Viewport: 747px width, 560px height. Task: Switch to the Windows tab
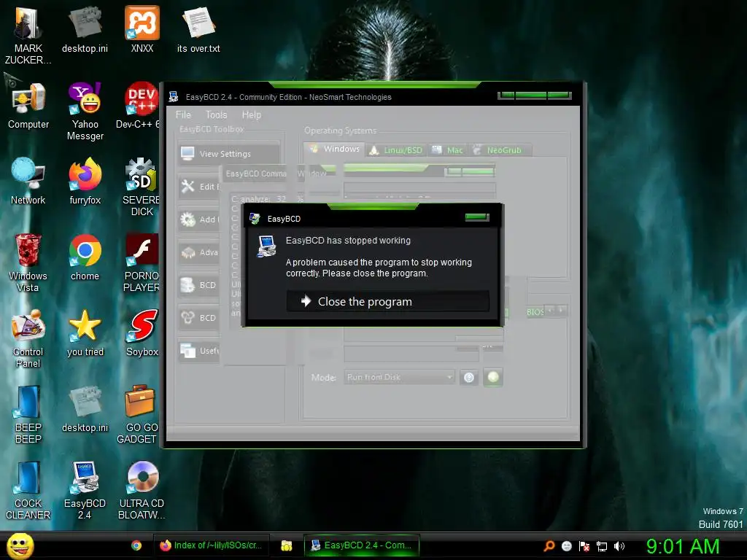(x=334, y=149)
